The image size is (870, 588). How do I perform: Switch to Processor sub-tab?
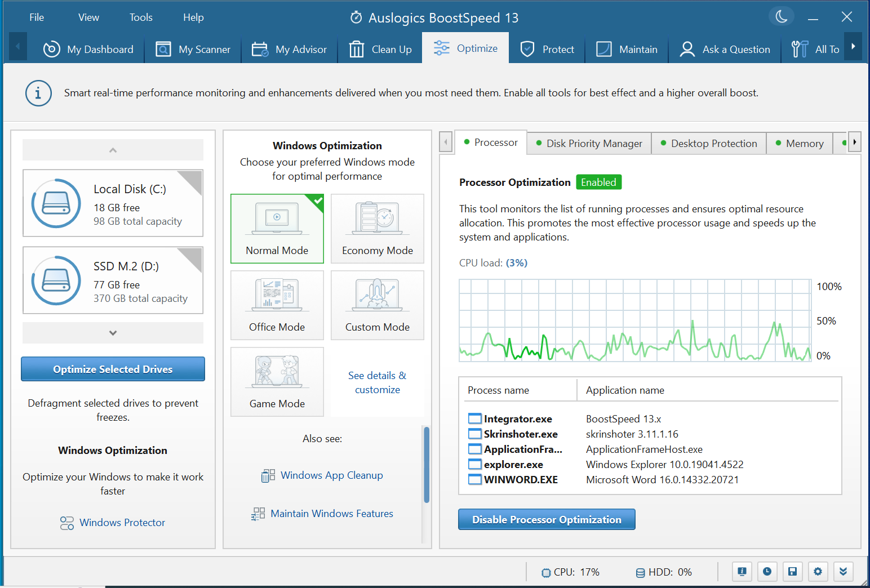tap(490, 142)
